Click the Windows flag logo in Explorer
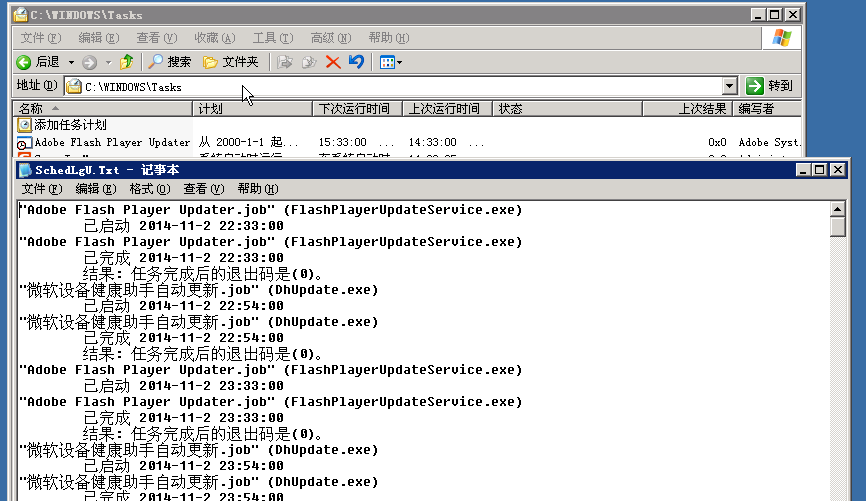 [782, 38]
